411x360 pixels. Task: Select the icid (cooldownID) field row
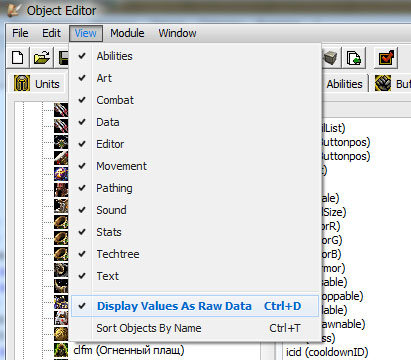coord(327,352)
